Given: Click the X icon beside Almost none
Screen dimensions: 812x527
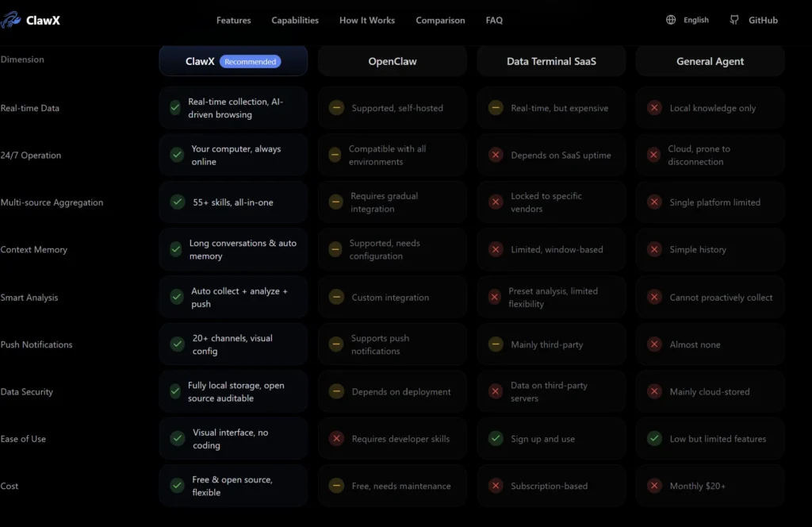Looking at the screenshot, I should [654, 344].
